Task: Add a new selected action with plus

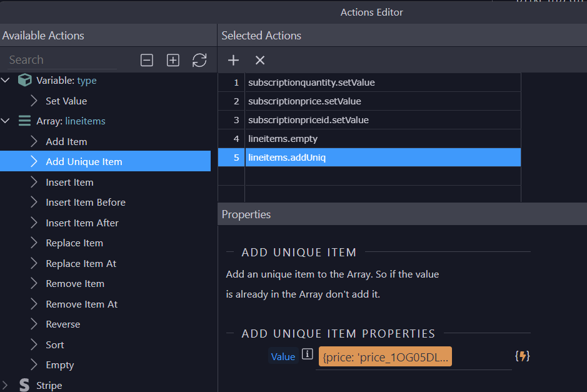Action: [x=233, y=60]
